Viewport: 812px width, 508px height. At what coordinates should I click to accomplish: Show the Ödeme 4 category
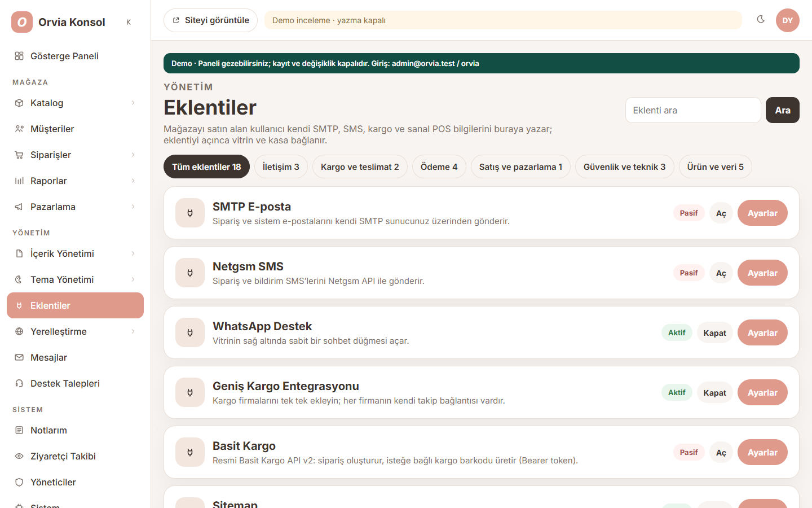pyautogui.click(x=439, y=167)
